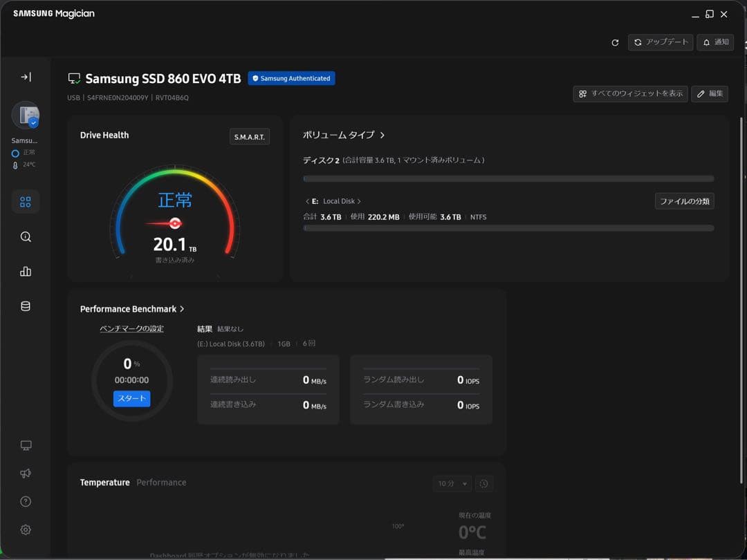Click the refresh icon near update button
The width and height of the screenshot is (747, 560).
615,42
